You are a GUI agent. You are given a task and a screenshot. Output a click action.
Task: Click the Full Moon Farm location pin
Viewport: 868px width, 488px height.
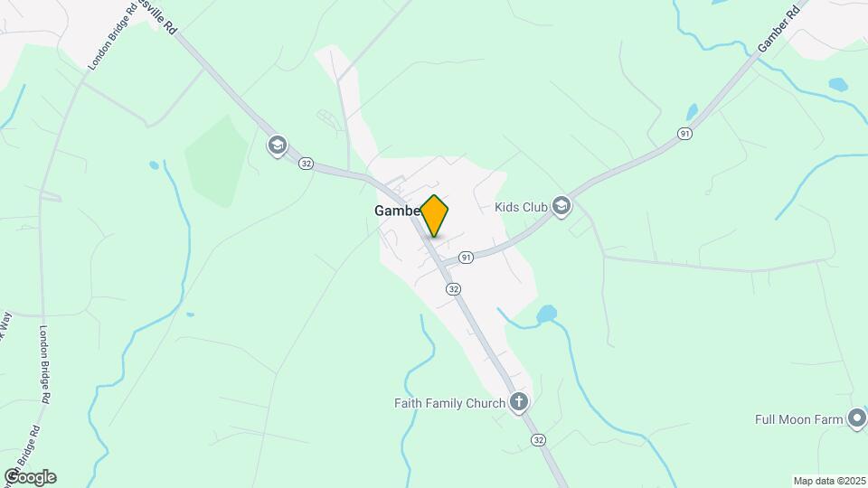857,418
